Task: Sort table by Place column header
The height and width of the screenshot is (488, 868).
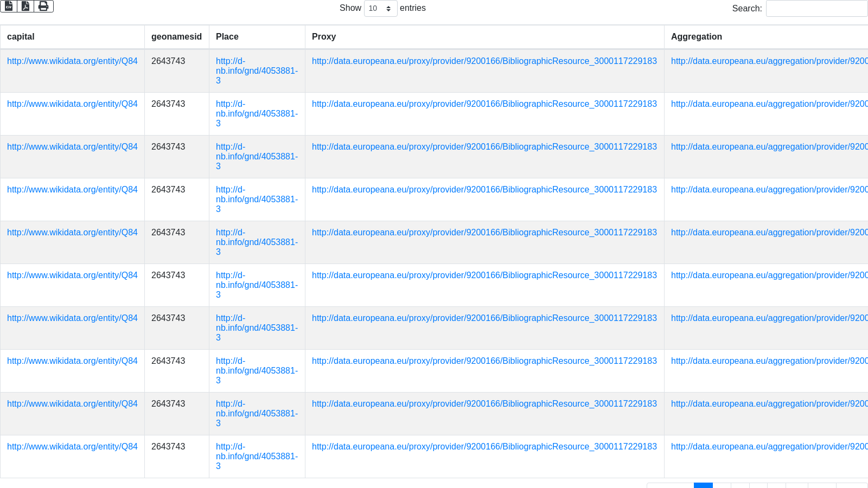Action: point(227,36)
